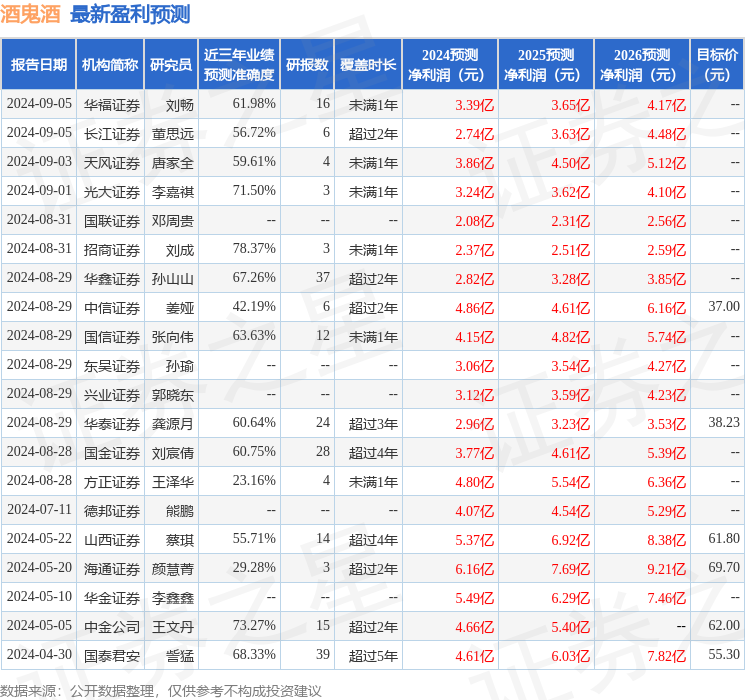The width and height of the screenshot is (745, 700).
Task: Select the 2024预测净利润 column header
Action: [x=450, y=65]
